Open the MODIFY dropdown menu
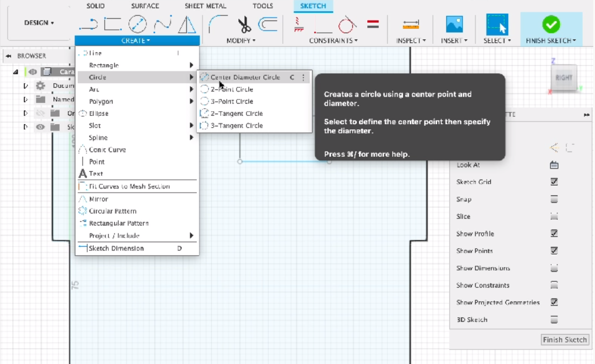 (241, 40)
